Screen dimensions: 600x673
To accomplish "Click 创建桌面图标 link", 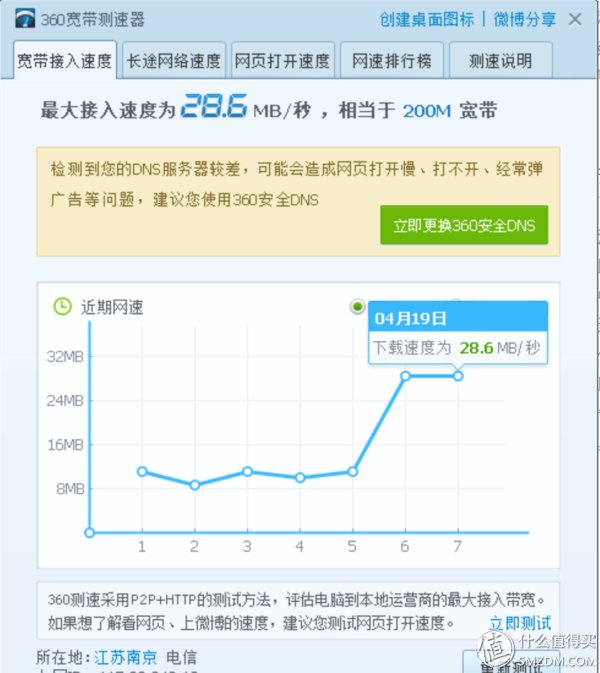I will click(x=427, y=19).
